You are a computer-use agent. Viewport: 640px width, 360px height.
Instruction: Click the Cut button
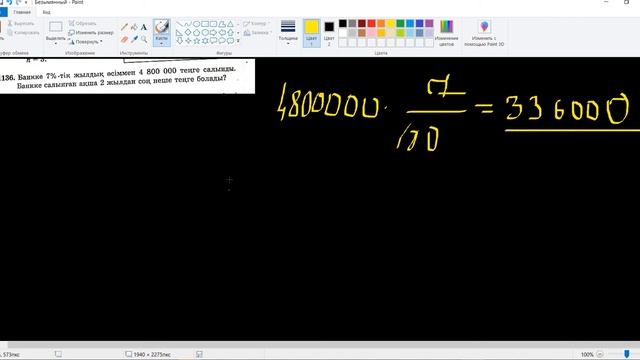21,23
